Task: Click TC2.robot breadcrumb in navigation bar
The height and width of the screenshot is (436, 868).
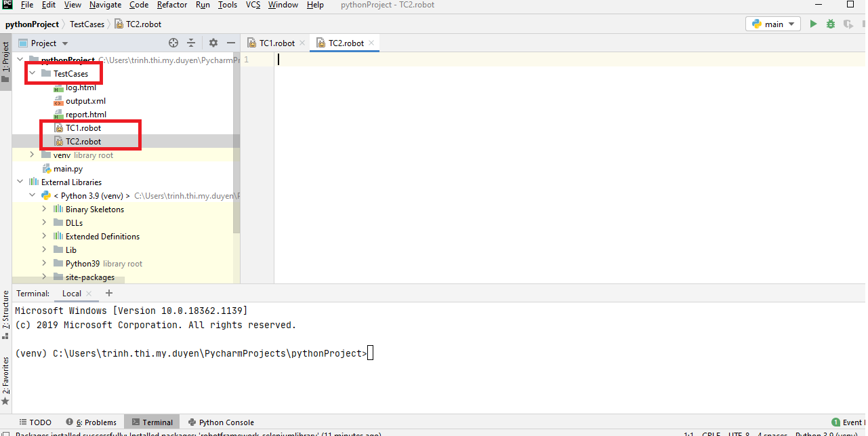Action: pyautogui.click(x=138, y=24)
